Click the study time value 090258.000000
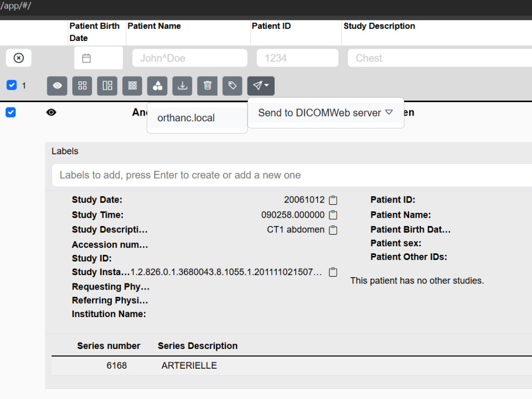The height and width of the screenshot is (399, 532). [293, 215]
